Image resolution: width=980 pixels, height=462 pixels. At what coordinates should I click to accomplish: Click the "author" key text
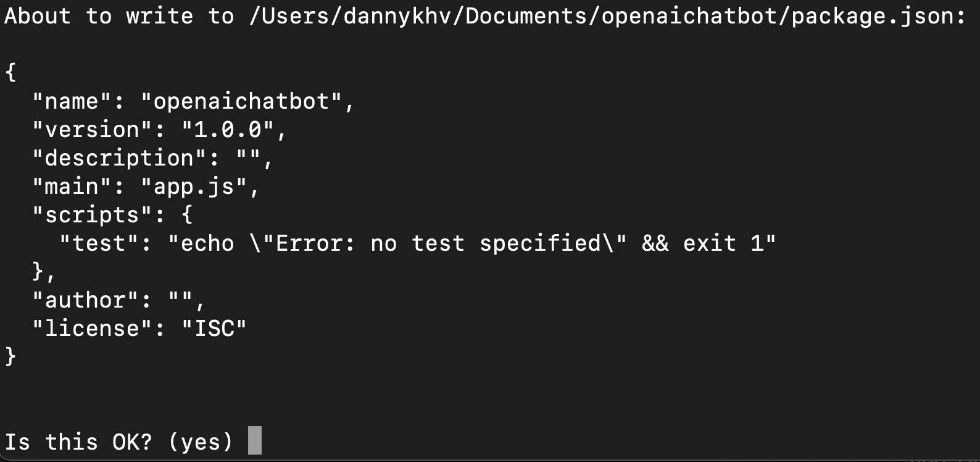tap(85, 300)
